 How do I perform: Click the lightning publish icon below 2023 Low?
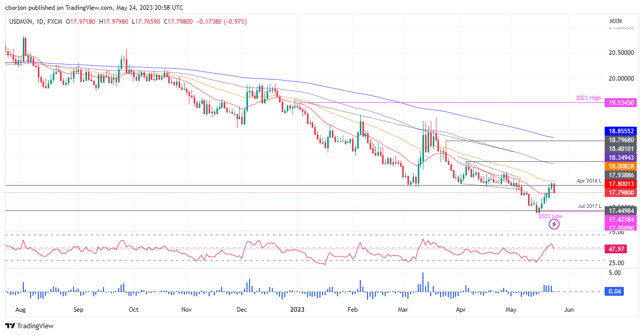[x=554, y=223]
